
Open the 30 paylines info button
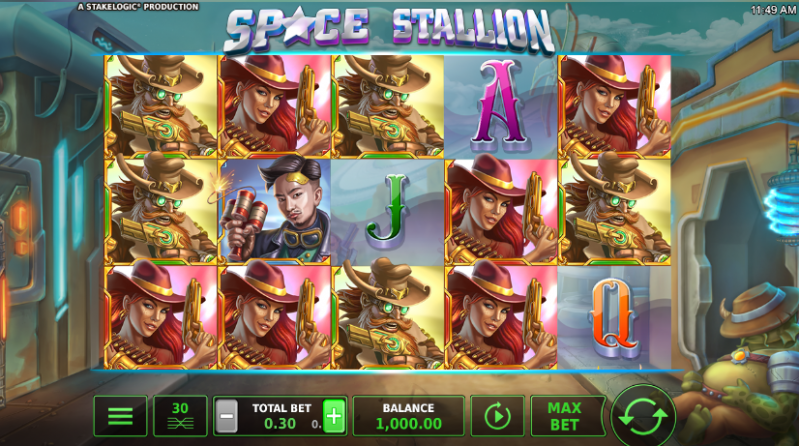click(180, 416)
